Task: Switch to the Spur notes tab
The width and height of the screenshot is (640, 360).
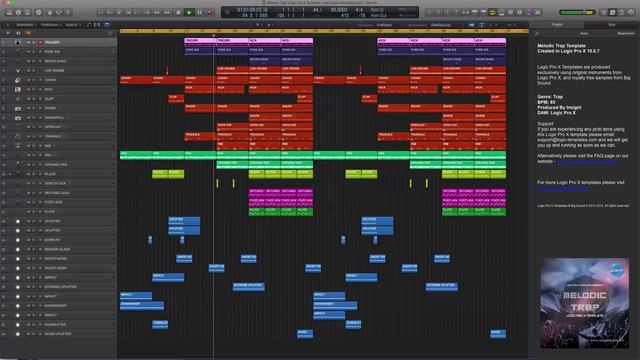Action: tap(612, 25)
